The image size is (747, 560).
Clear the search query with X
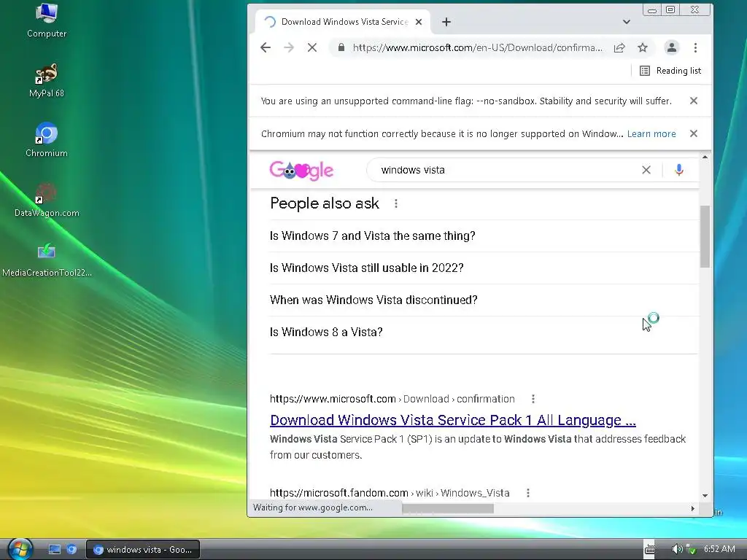point(646,170)
